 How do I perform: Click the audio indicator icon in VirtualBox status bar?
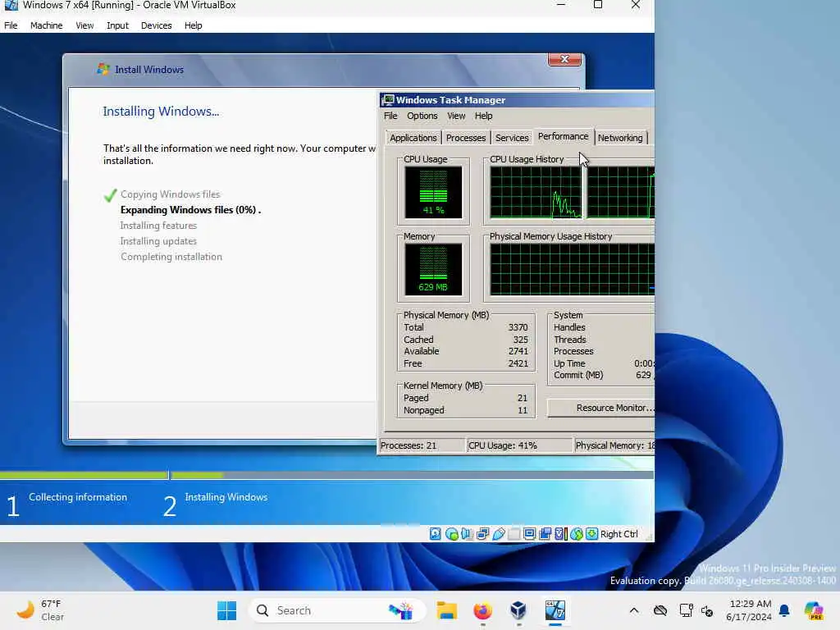[x=467, y=533]
